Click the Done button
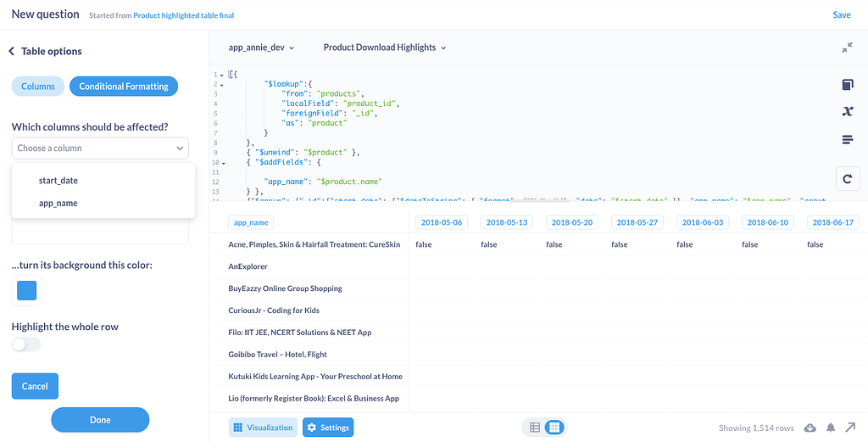Image resolution: width=868 pixels, height=442 pixels. [100, 420]
